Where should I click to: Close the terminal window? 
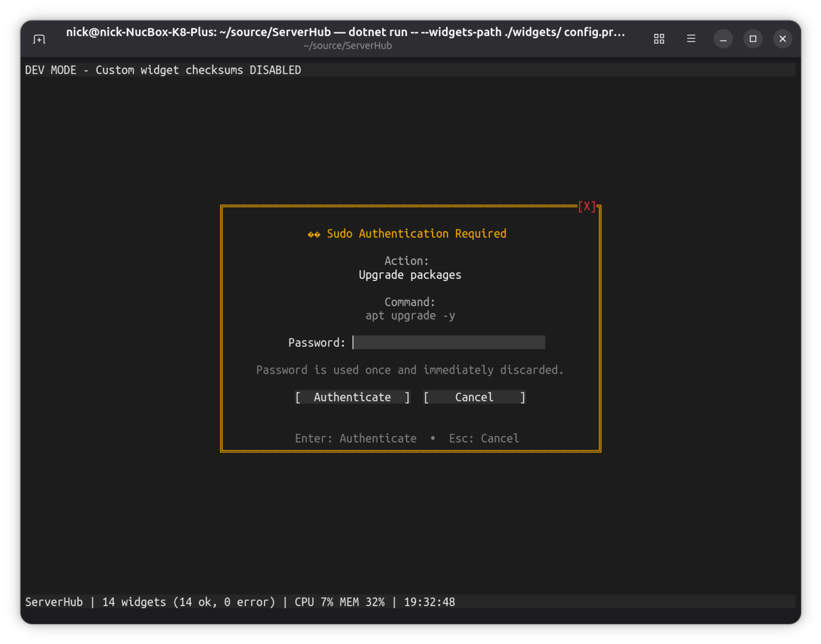pyautogui.click(x=782, y=39)
